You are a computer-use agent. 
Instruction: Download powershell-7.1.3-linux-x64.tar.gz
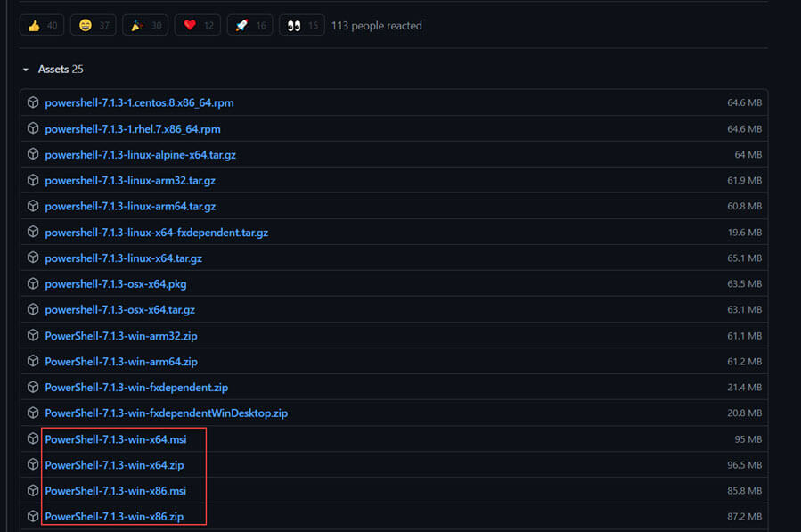124,258
